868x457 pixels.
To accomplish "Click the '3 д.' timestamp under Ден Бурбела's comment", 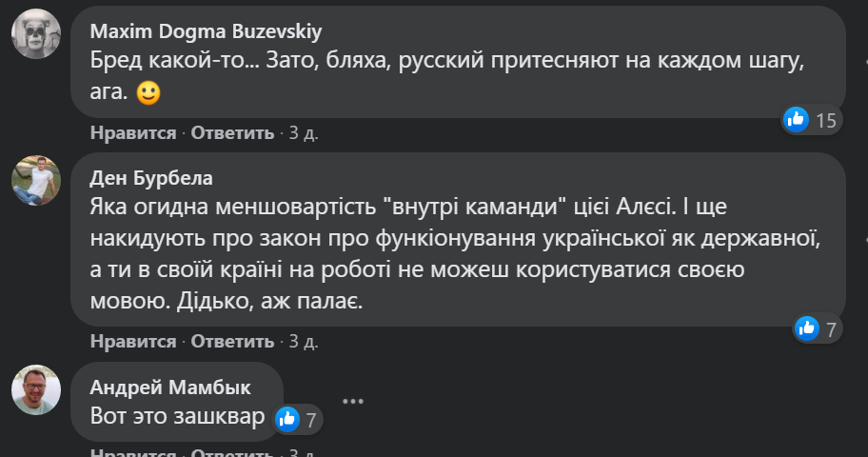I will [x=303, y=342].
